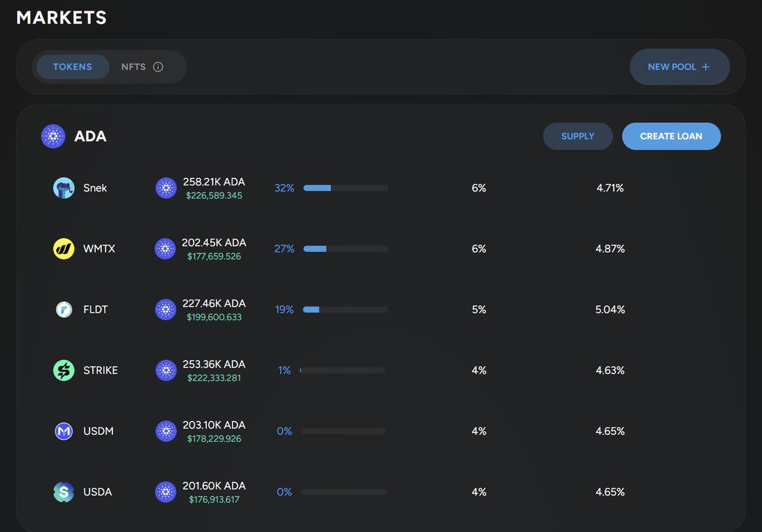Click the ADA coin icon in USDM row

tap(166, 431)
